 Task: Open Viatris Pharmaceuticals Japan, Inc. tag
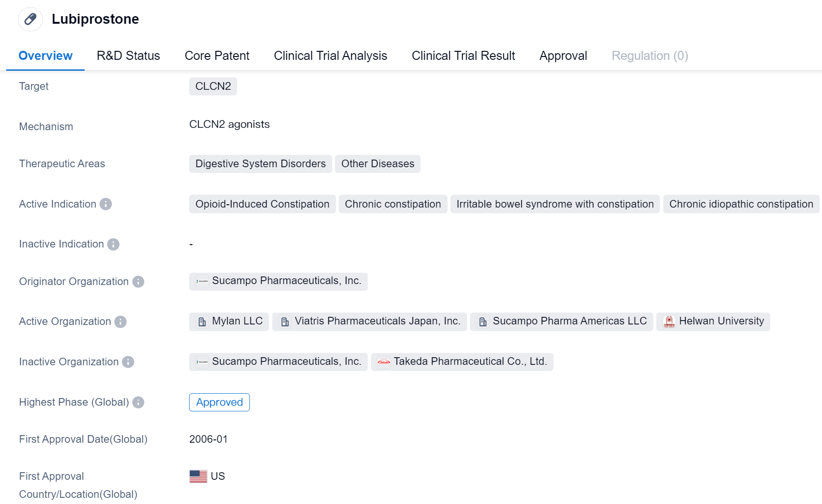coord(369,322)
